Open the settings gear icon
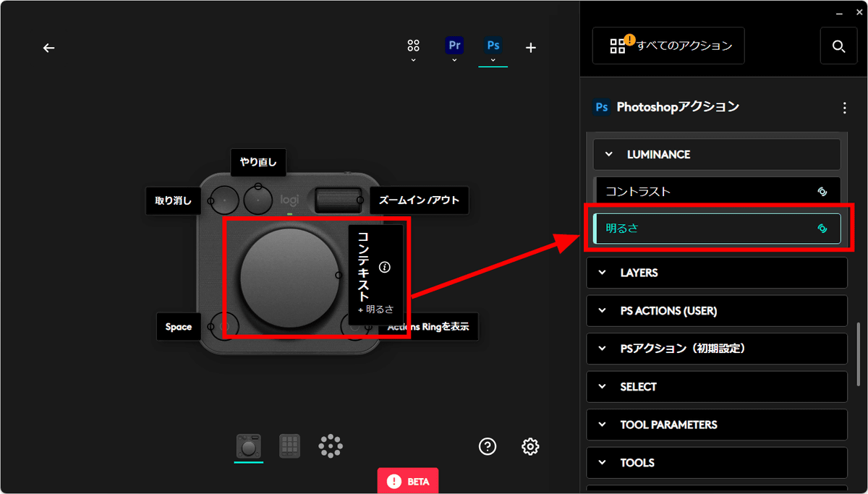 (530, 446)
